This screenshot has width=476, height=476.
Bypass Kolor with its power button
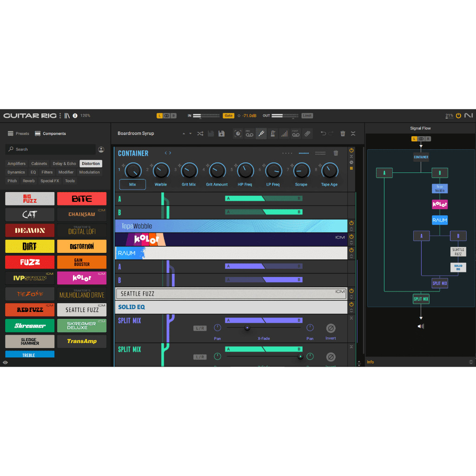click(351, 237)
